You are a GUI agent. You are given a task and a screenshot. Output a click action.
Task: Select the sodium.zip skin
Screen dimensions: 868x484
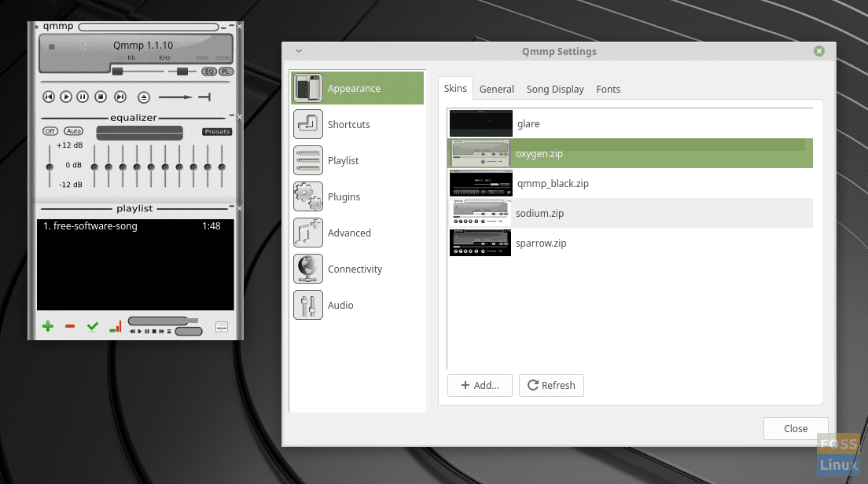(x=630, y=213)
